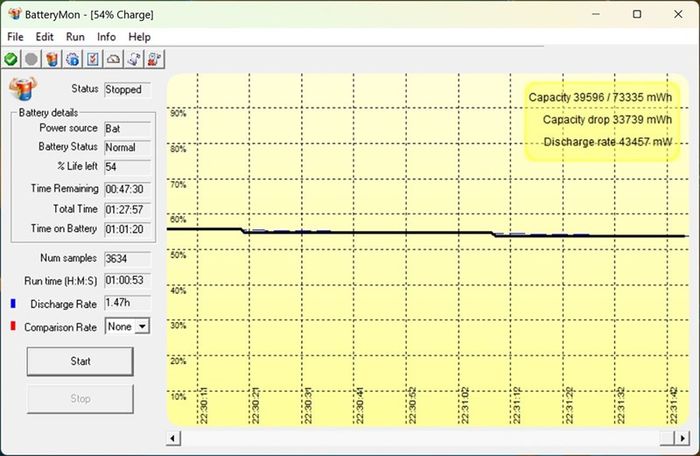Click the 22:30:11 time label on graph
This screenshot has height=456, width=700.
point(204,406)
